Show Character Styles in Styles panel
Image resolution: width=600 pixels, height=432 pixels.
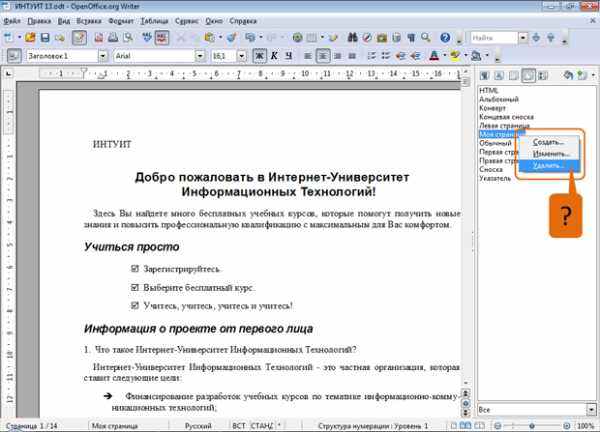tap(499, 75)
